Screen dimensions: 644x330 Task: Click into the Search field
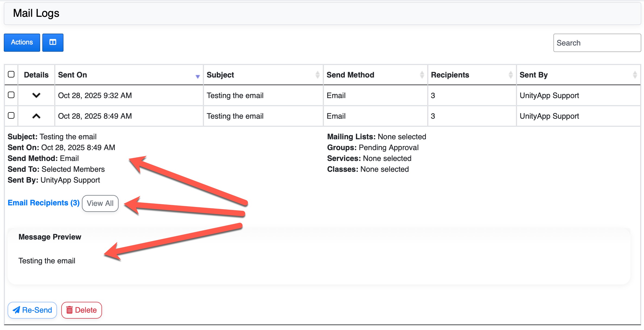click(597, 43)
